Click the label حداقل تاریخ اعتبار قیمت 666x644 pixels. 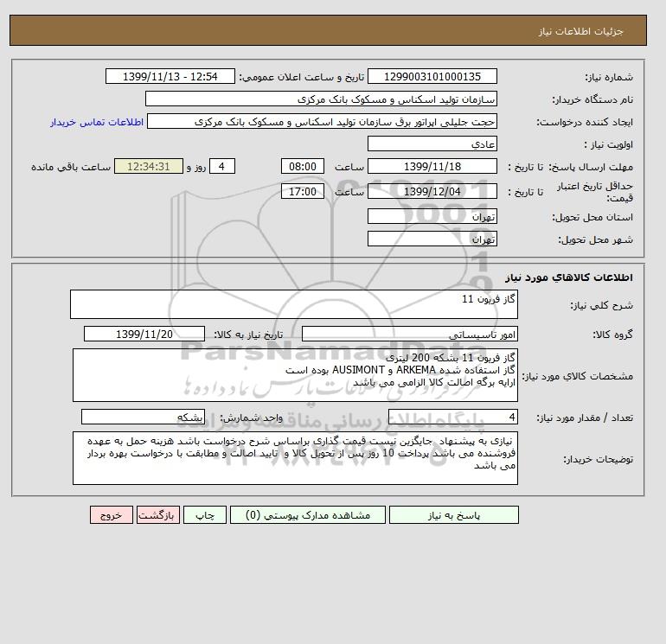pos(595,192)
